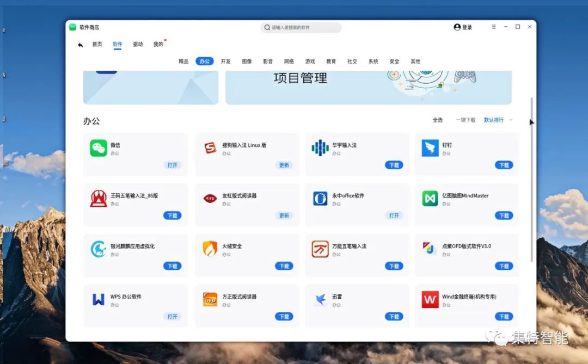
Task: Select the 影音 category
Action: pyautogui.click(x=268, y=61)
